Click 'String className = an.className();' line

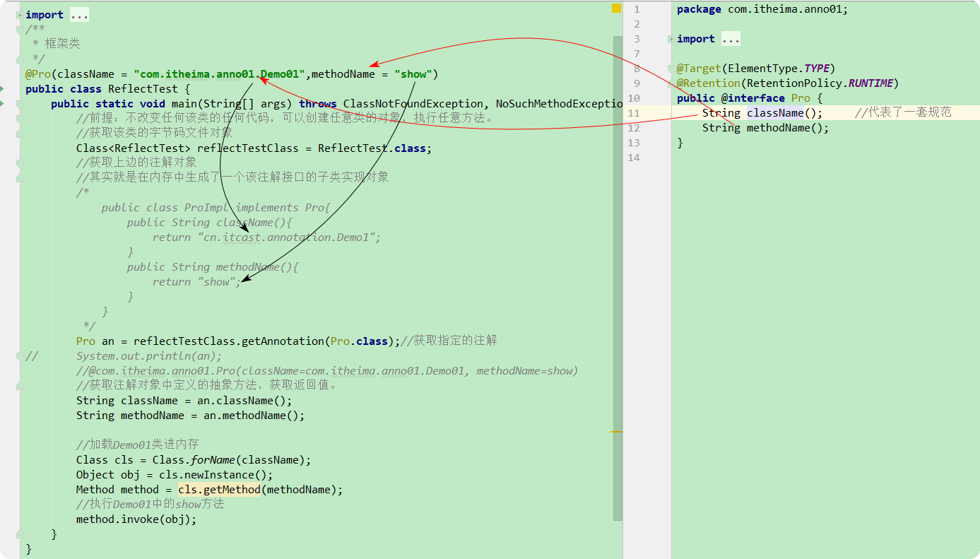(184, 401)
